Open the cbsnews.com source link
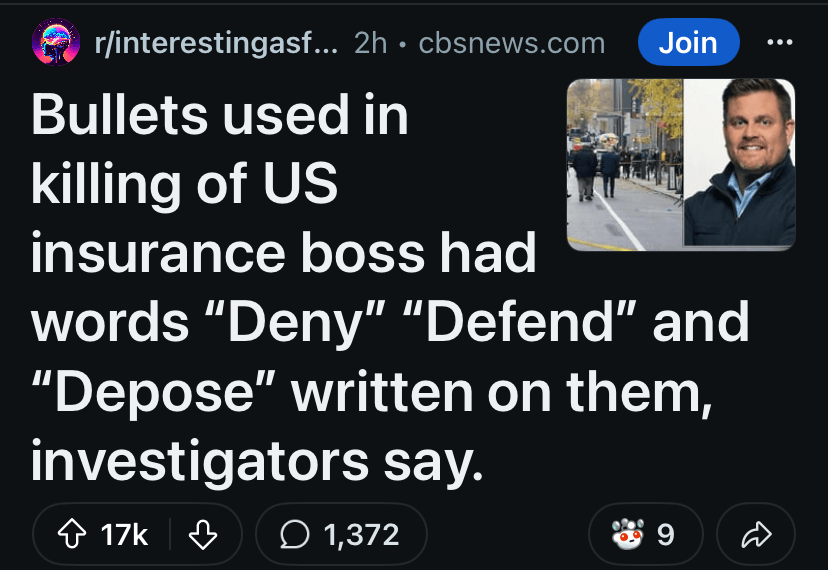Screen dimensions: 828x570 (511, 43)
